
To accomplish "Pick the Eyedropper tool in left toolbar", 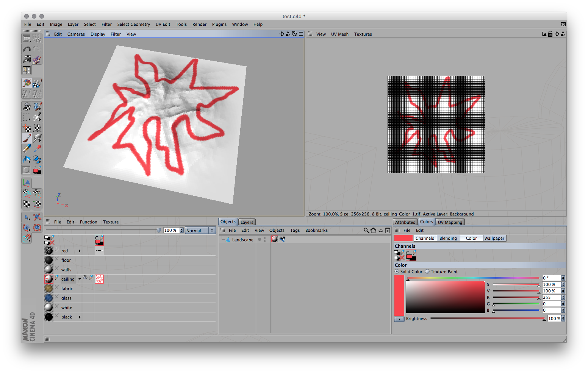I will click(x=37, y=148).
